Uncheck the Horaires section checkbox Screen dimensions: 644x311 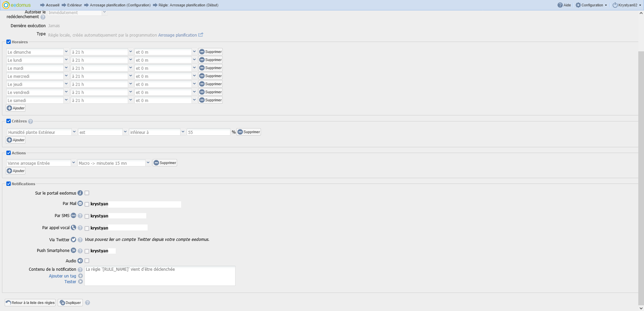coord(9,42)
